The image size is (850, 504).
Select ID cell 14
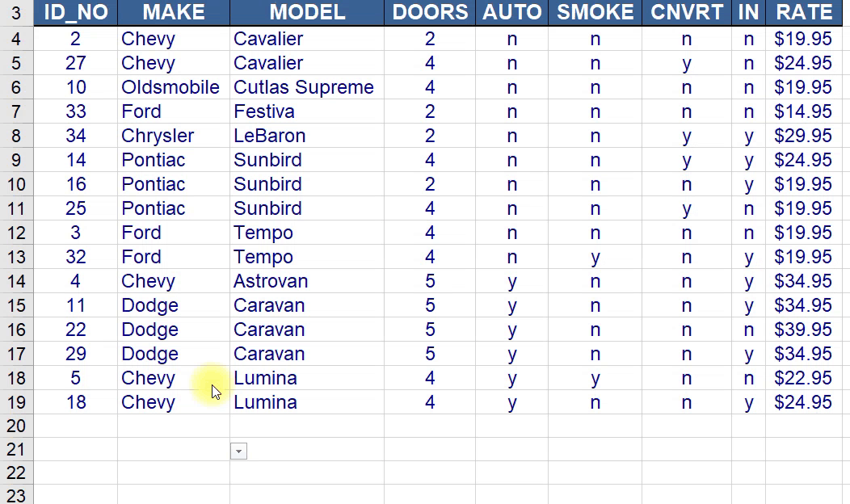[76, 160]
